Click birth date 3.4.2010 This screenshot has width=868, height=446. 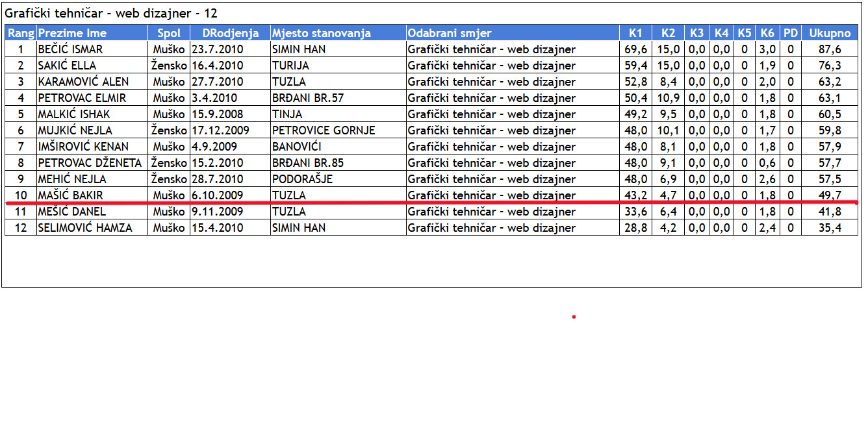tap(214, 98)
